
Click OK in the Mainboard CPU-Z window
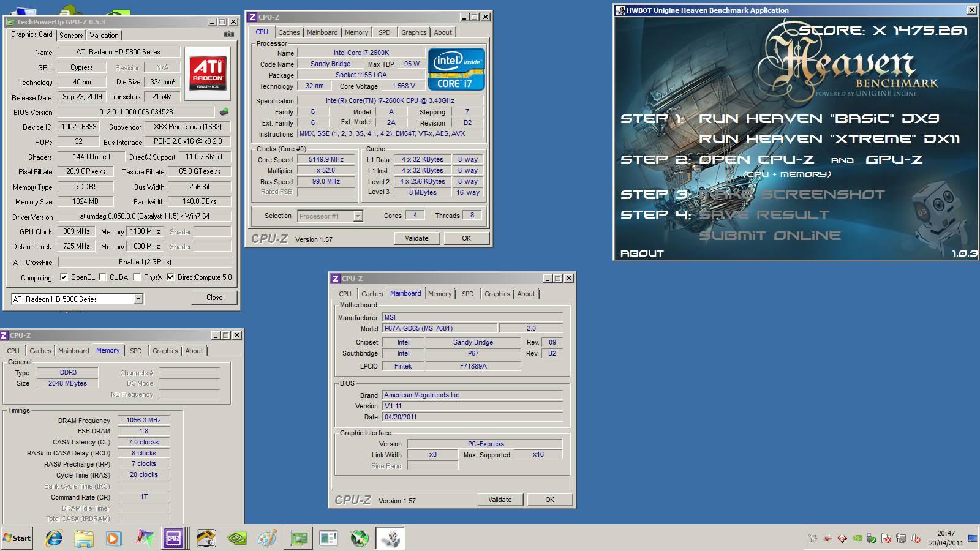point(549,500)
